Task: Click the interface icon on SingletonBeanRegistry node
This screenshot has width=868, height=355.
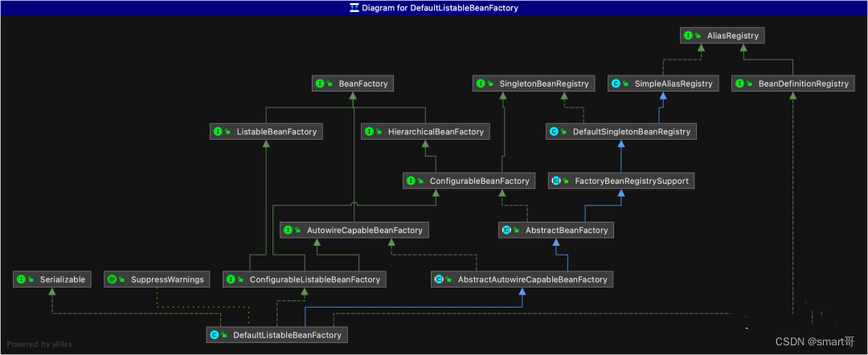Action: [481, 84]
